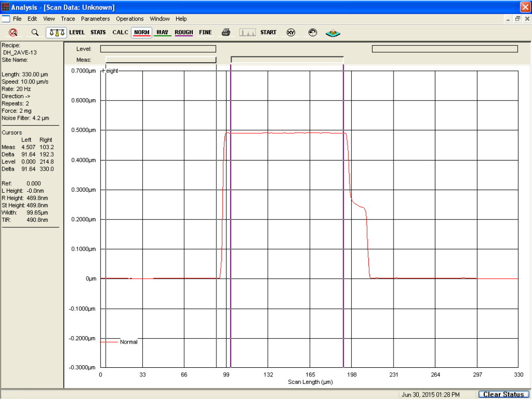
Task: Open the 3D surface view icon
Action: click(332, 32)
